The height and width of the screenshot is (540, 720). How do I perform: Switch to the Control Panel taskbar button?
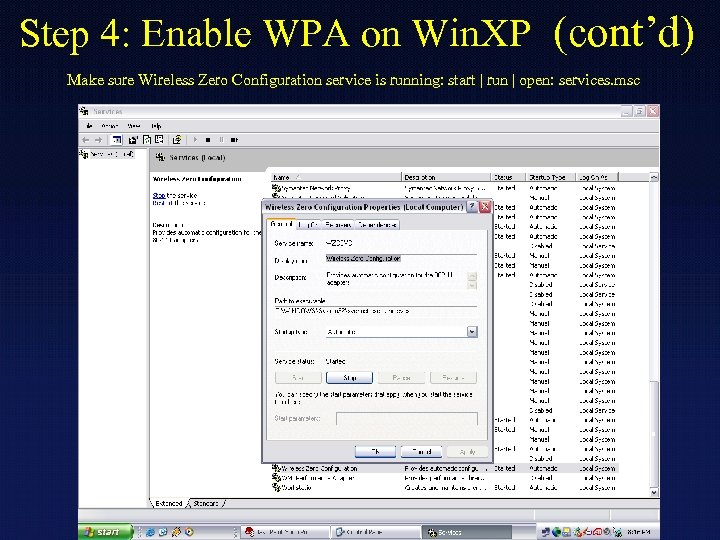tap(375, 532)
